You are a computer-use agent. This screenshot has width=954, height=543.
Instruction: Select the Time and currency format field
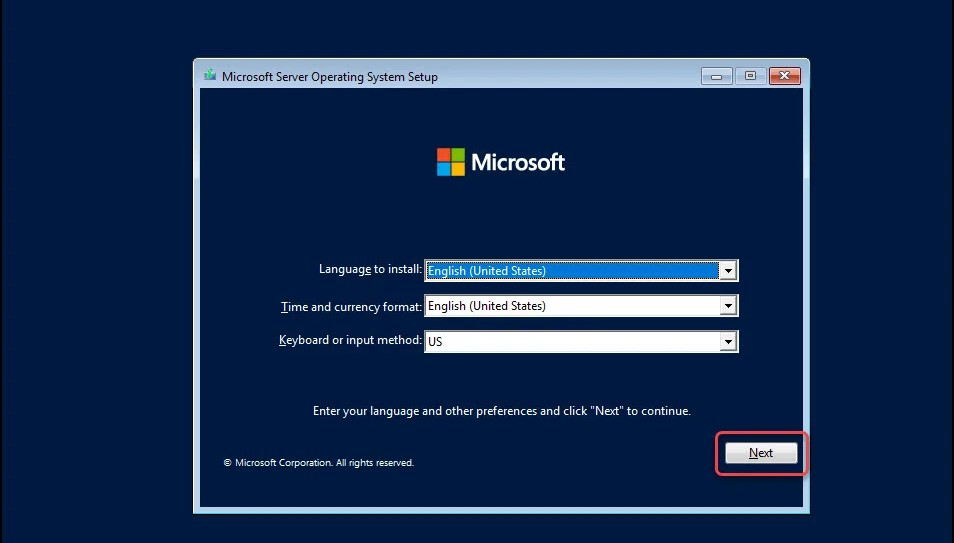[581, 306]
